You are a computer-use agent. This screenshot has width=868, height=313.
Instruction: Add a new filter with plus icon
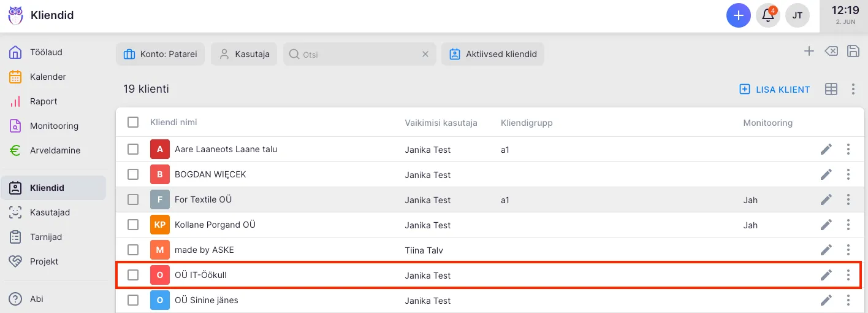(x=809, y=52)
